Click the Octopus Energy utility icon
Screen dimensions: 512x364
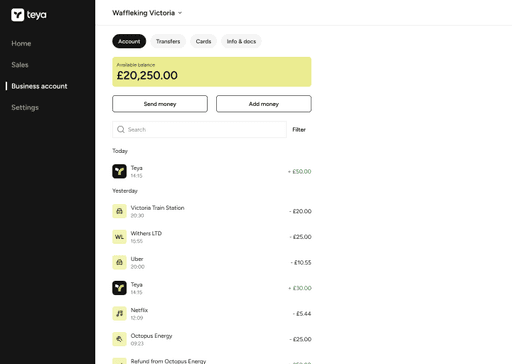[x=119, y=339]
